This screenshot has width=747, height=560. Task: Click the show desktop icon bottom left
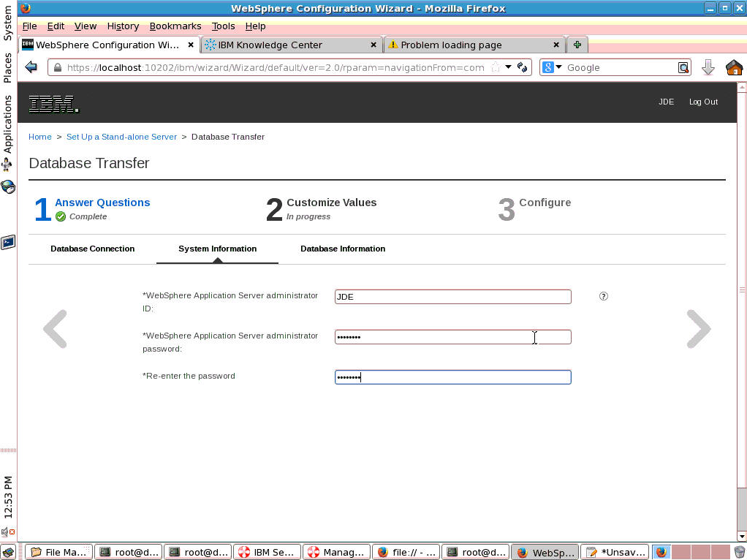8,552
